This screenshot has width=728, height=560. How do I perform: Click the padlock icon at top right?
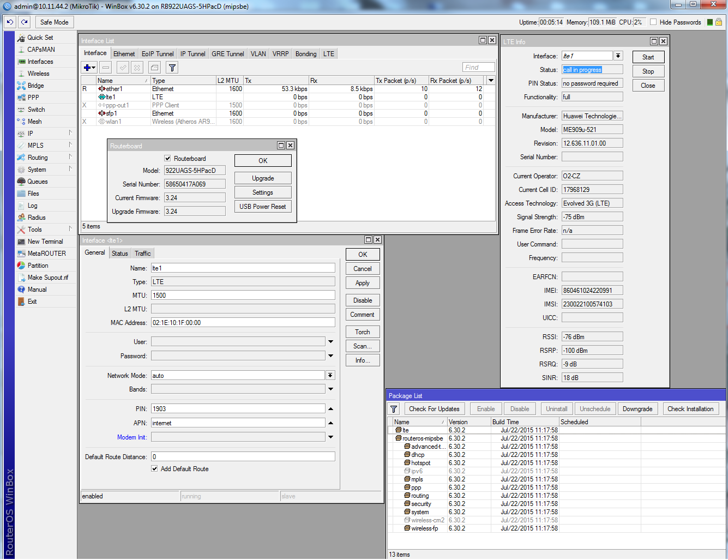(719, 22)
